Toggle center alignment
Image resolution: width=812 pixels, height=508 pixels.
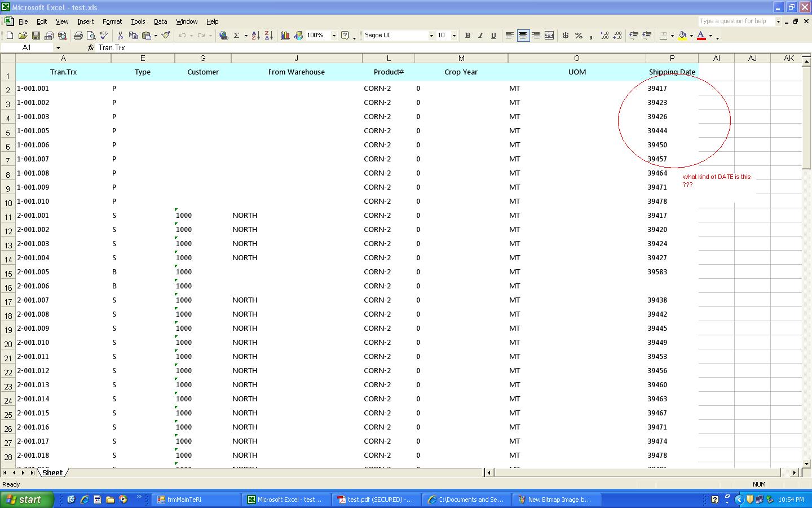click(523, 36)
